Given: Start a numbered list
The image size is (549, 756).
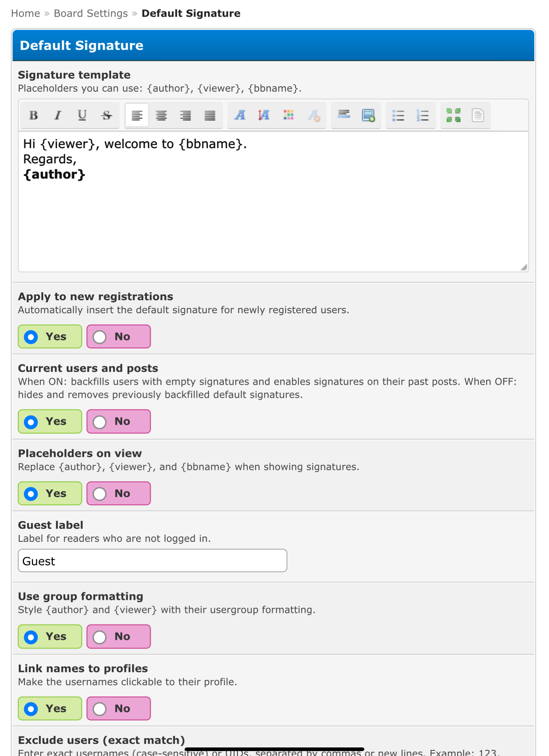Looking at the screenshot, I should click(423, 115).
